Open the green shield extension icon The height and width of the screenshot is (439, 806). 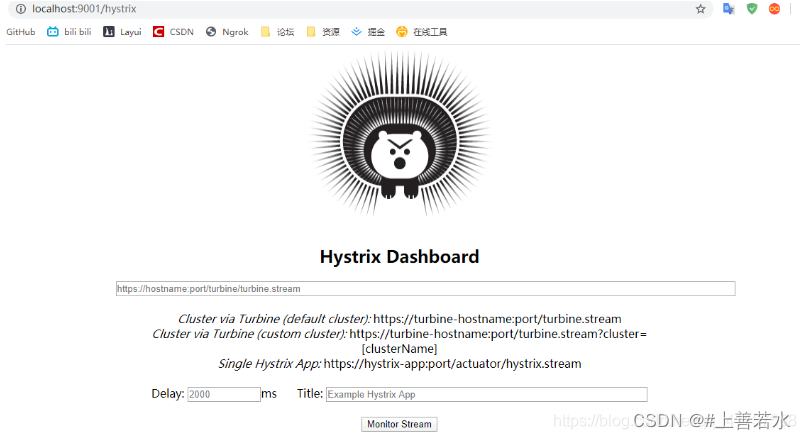point(752,9)
